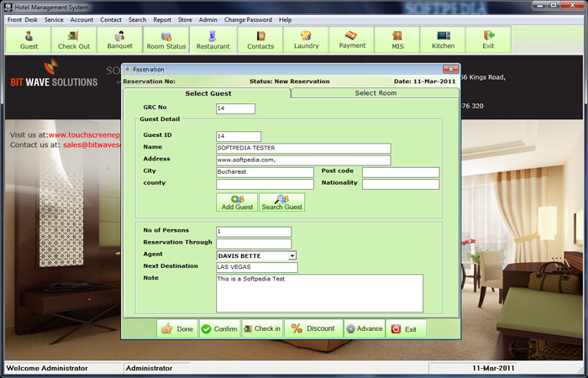The width and height of the screenshot is (588, 378).
Task: Expand the Agent dropdown list
Action: (x=291, y=255)
